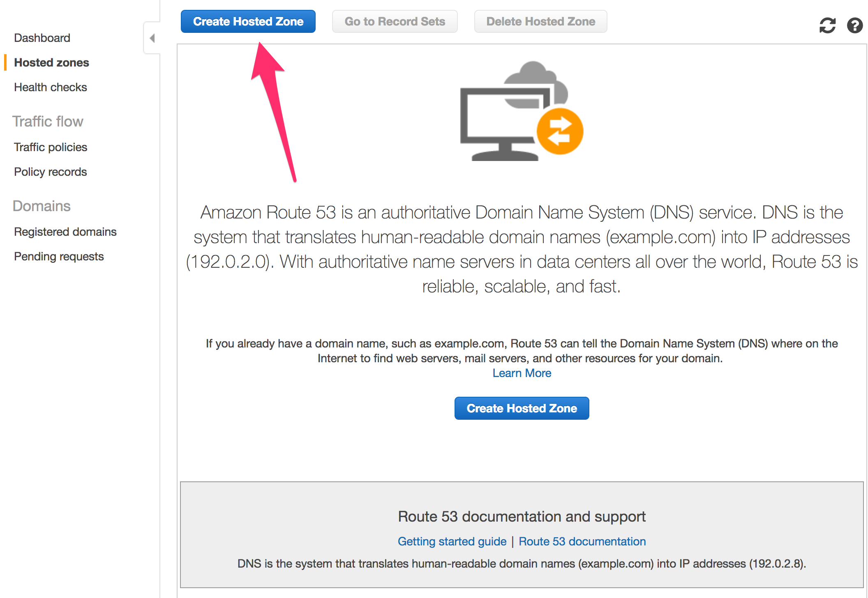Open the help question mark icon
868x598 pixels.
tap(855, 25)
